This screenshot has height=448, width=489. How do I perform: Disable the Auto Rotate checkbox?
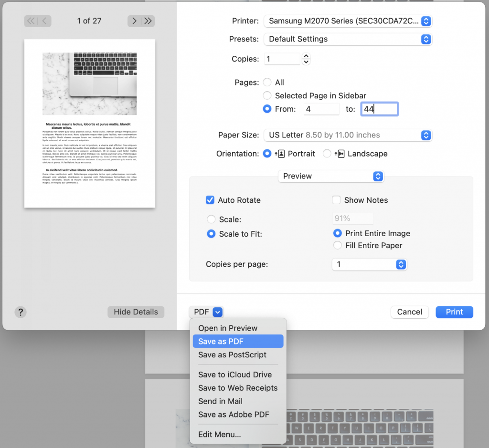click(x=210, y=200)
